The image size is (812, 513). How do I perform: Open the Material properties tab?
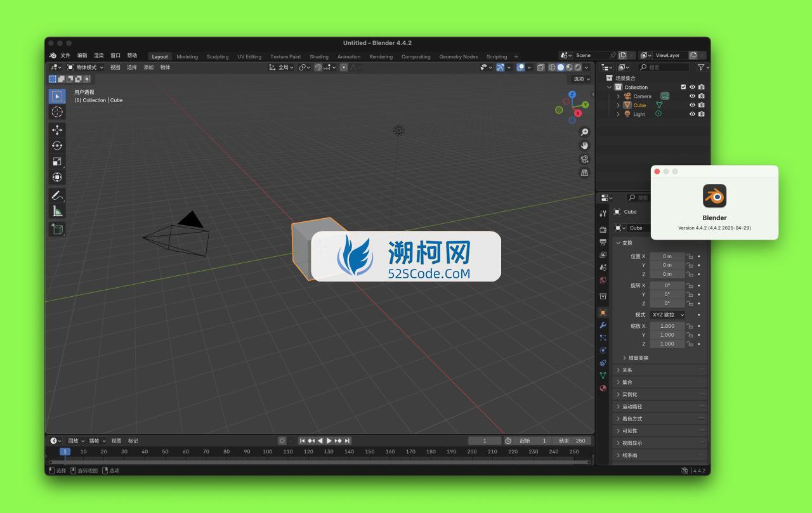603,388
